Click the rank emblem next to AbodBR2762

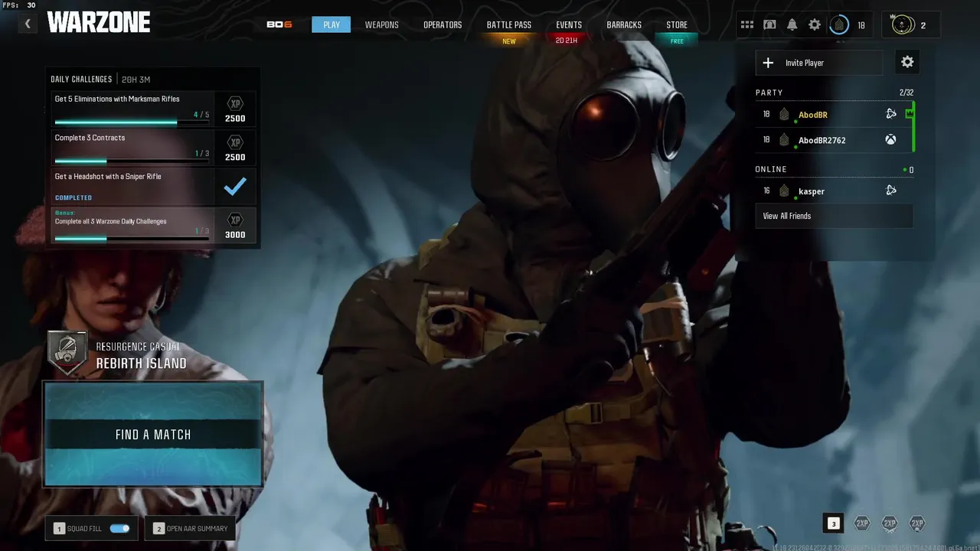[784, 140]
